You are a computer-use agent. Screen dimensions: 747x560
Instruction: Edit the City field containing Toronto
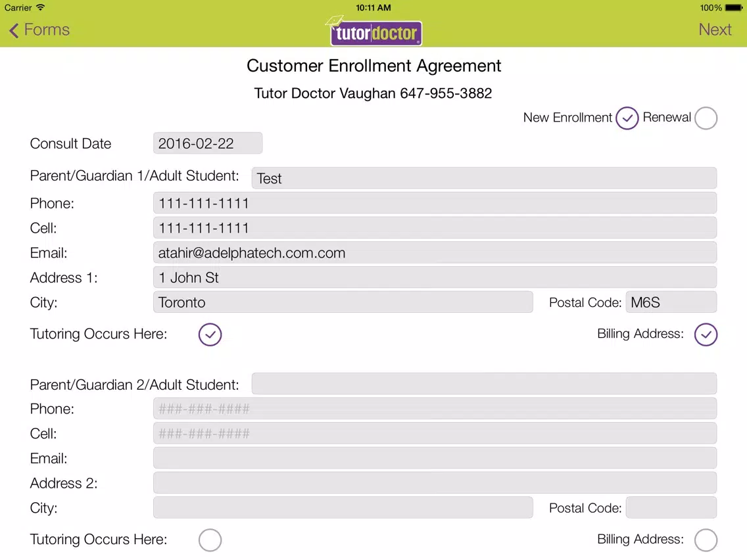[343, 302]
